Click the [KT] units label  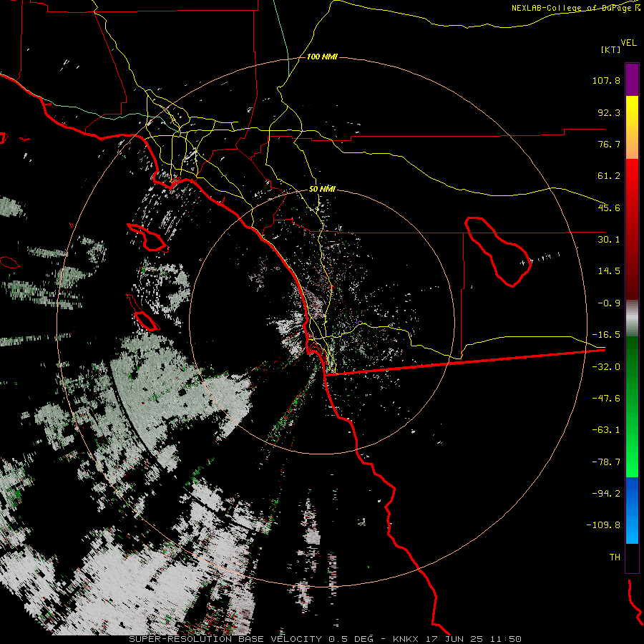611,49
